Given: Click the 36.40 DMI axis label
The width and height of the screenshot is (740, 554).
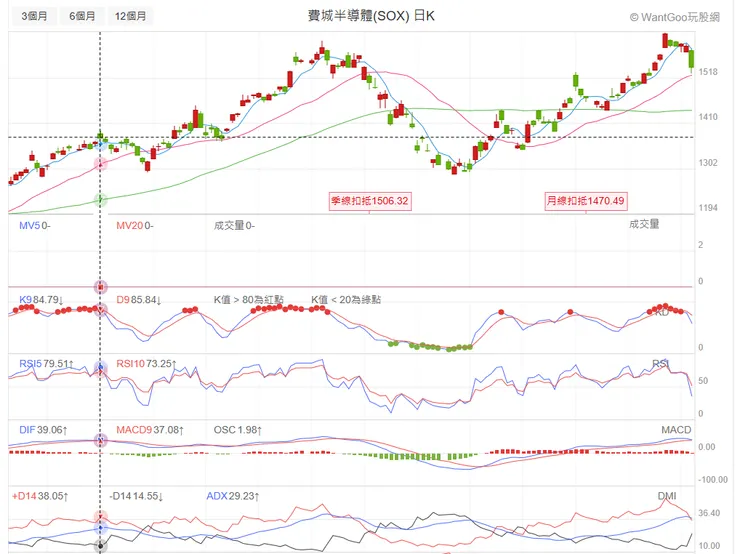Looking at the screenshot, I should [709, 512].
